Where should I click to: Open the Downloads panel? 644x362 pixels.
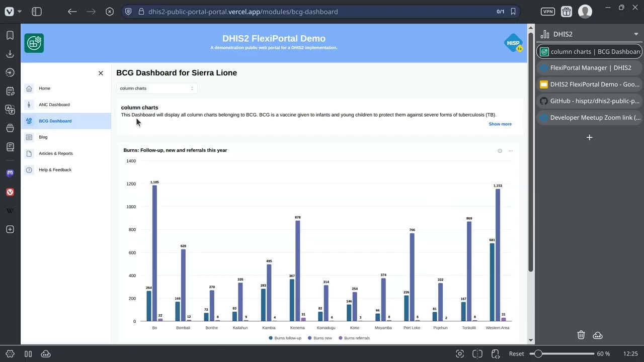point(10,54)
